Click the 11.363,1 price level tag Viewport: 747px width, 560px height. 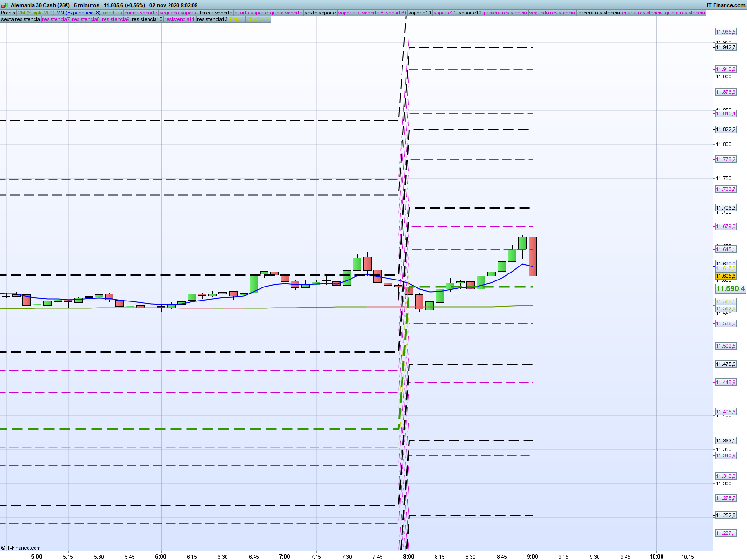(x=726, y=441)
